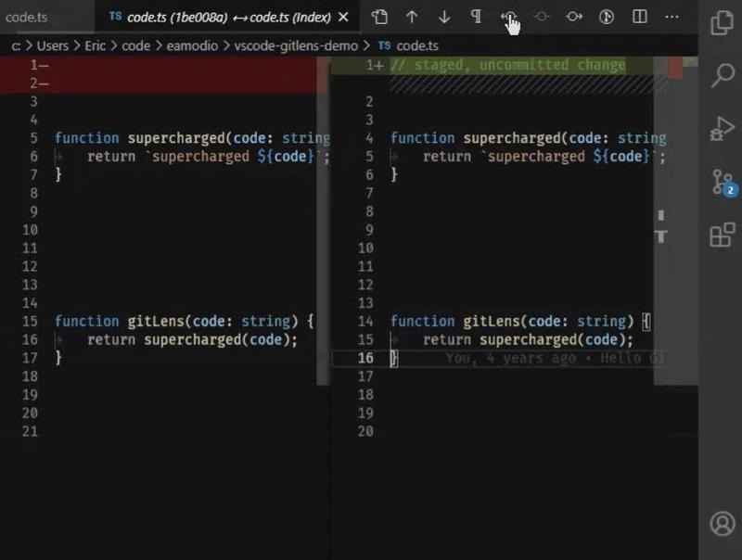The image size is (742, 560).
Task: Click Eric breadcrumb segment
Action: tap(95, 45)
